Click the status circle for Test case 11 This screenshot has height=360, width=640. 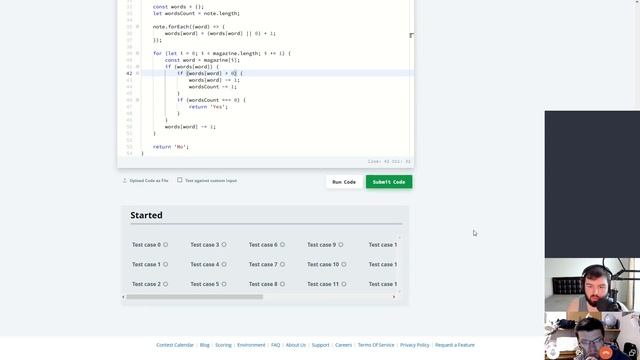(344, 284)
